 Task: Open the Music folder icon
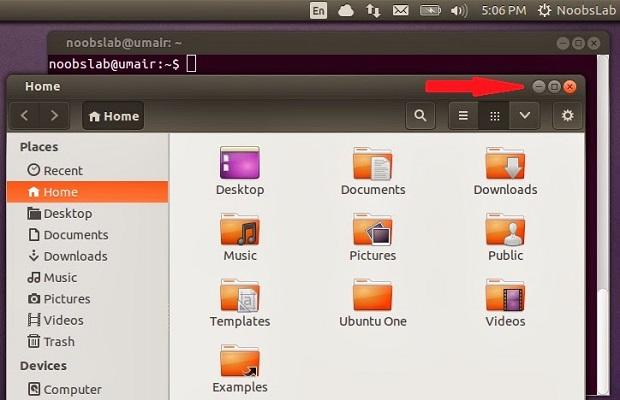(240, 229)
